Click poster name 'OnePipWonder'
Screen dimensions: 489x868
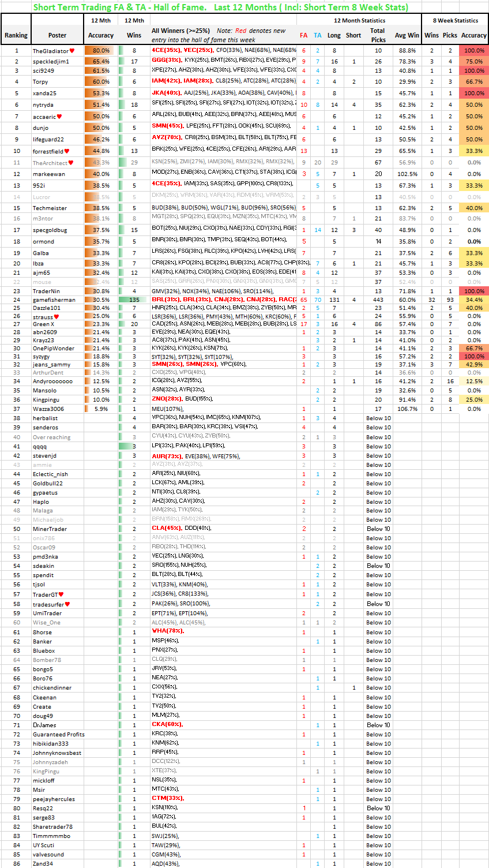click(x=53, y=349)
